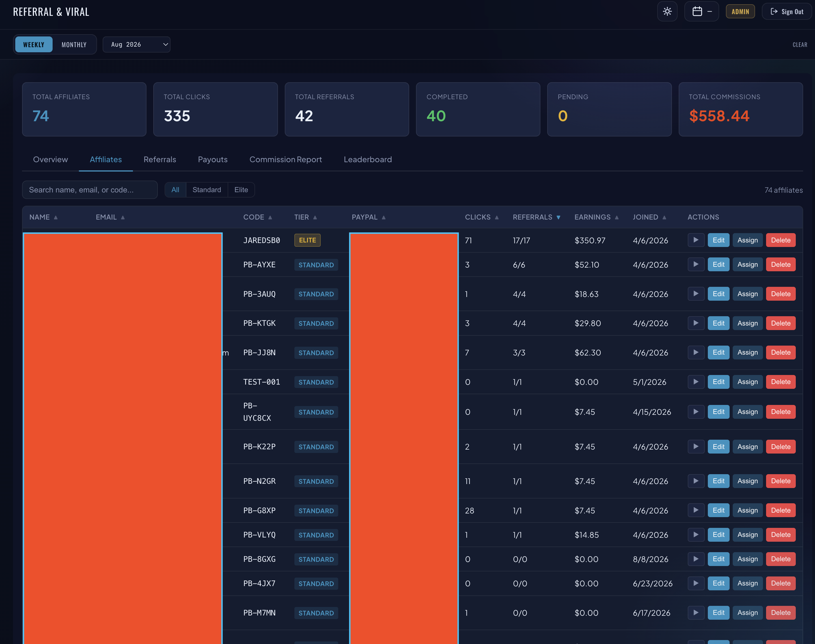
Task: Open the Commission Report tab
Action: [x=286, y=159]
